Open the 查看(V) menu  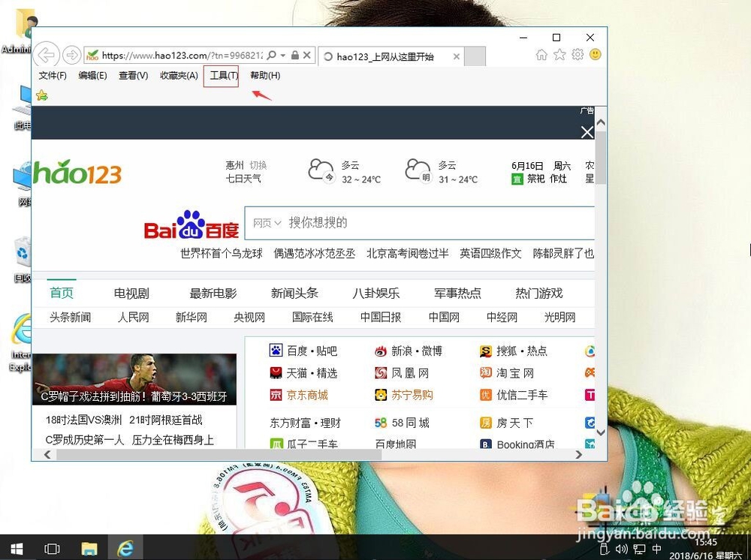tap(133, 75)
